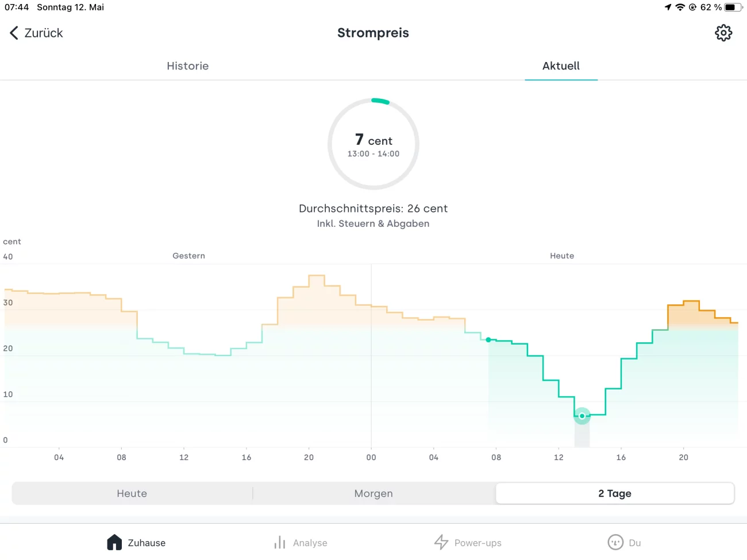Switch to the Historie tab
This screenshot has width=747, height=560.
pyautogui.click(x=187, y=66)
